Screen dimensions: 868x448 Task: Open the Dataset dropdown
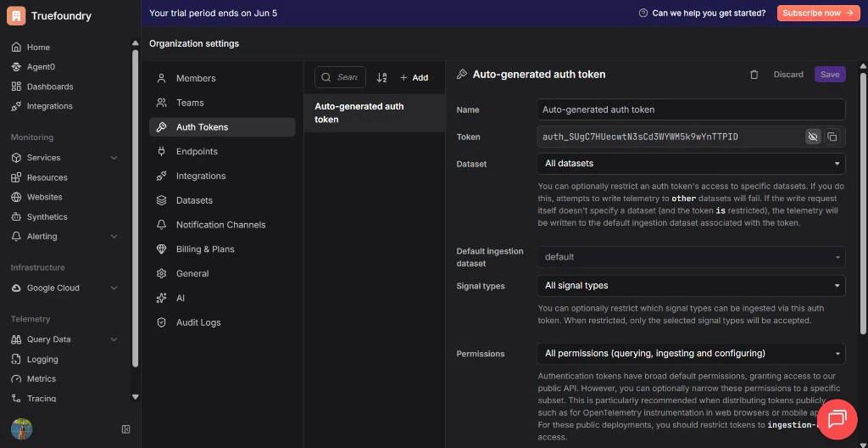(x=691, y=164)
